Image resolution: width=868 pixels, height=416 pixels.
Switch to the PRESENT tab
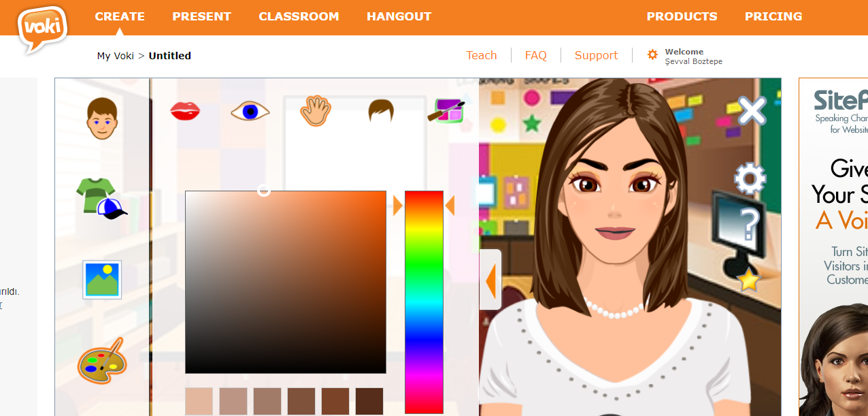201,16
